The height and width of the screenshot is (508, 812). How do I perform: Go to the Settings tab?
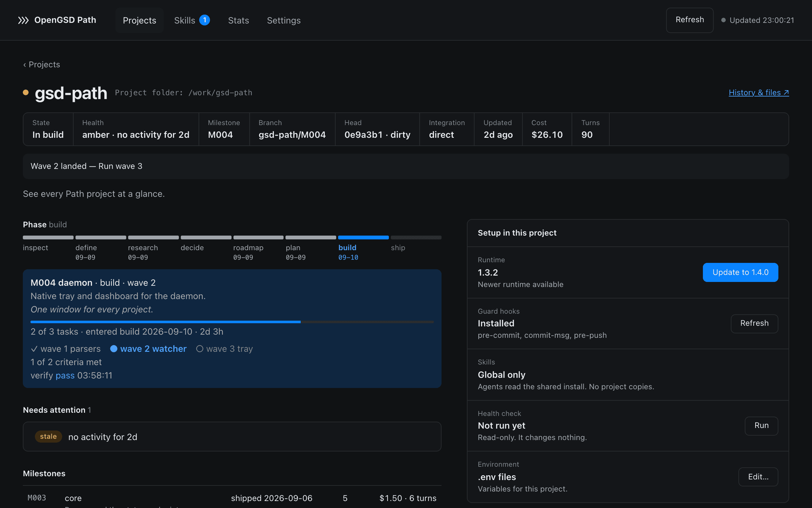(284, 20)
